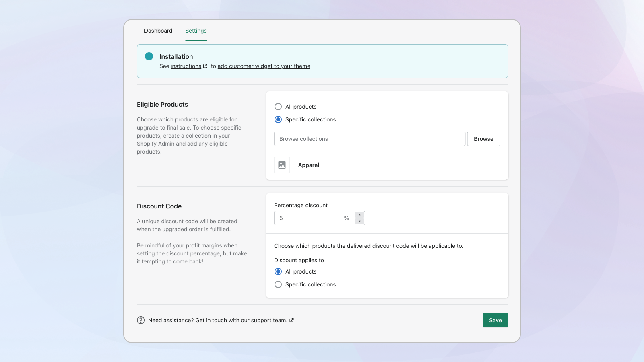
Task: Open the instructions link
Action: [x=186, y=66]
